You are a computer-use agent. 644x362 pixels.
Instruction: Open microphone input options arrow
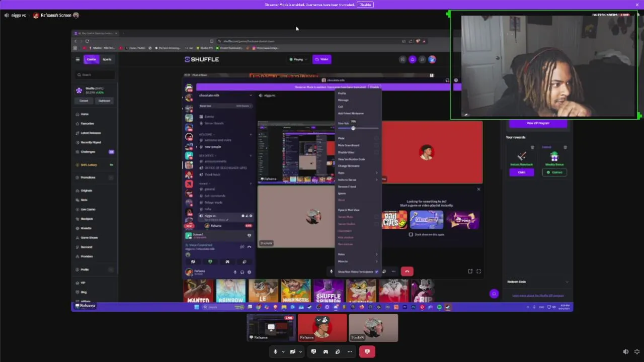[x=283, y=351]
